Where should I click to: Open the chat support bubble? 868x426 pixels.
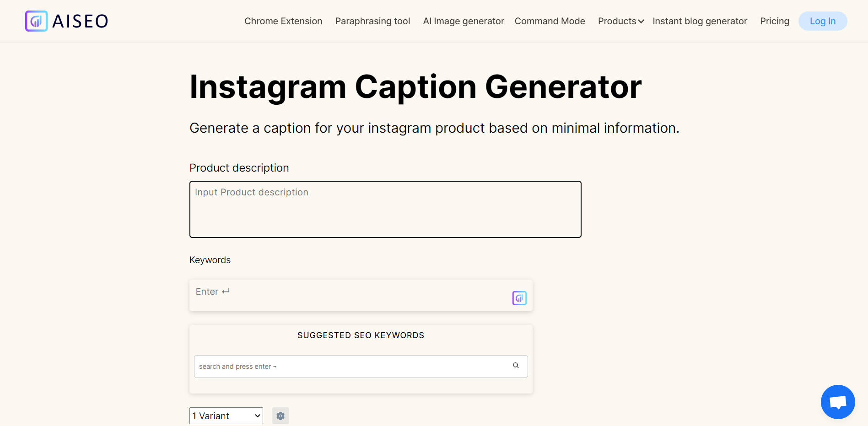coord(837,402)
